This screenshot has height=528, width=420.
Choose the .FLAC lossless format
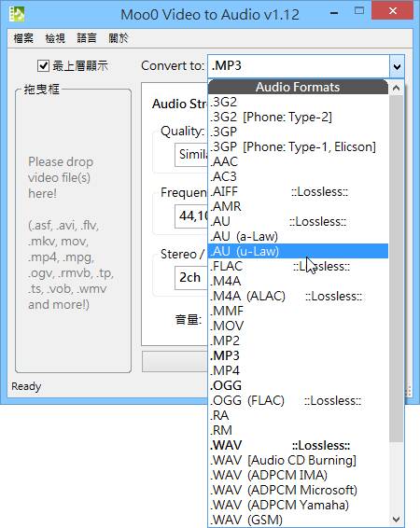(298, 266)
